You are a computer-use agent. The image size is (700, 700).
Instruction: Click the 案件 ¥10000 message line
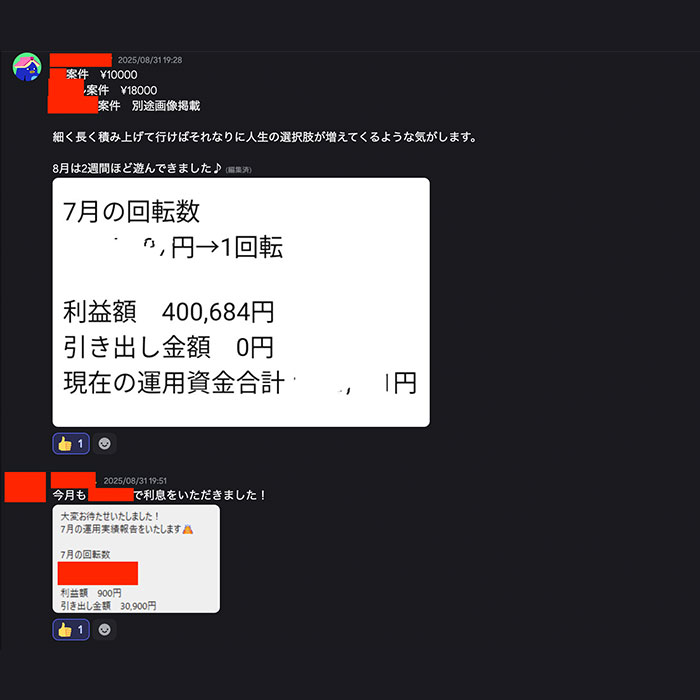point(94,75)
